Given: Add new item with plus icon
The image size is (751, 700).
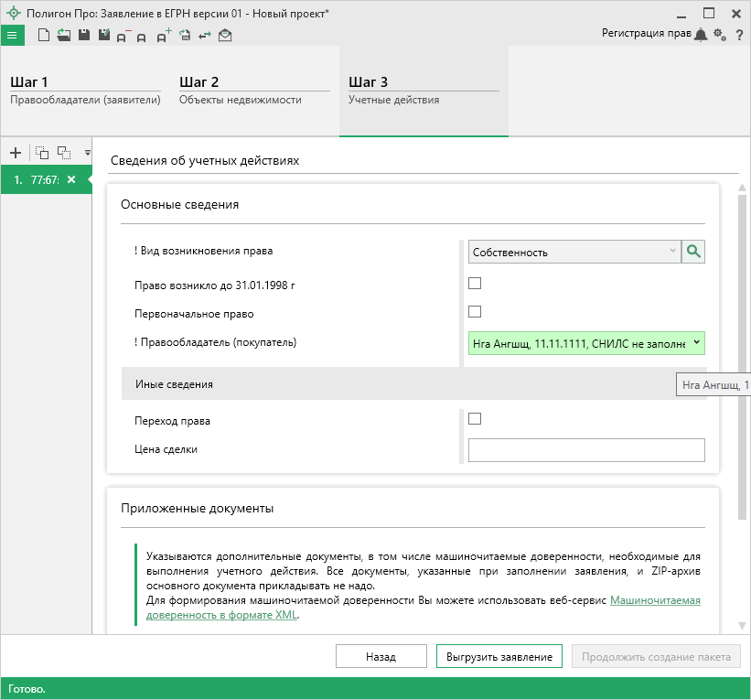Looking at the screenshot, I should click(15, 153).
